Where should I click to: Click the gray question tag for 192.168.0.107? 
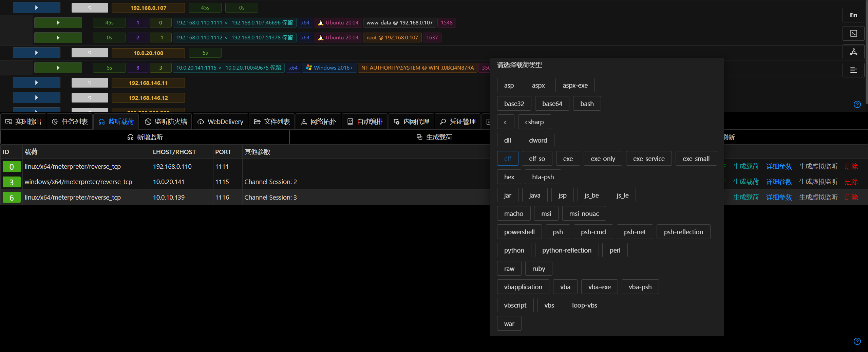click(90, 7)
